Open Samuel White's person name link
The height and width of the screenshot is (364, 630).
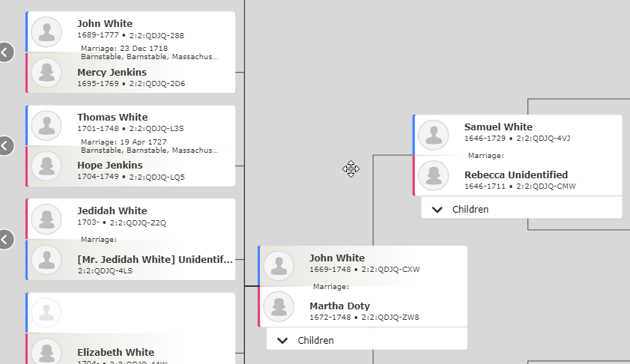click(x=497, y=127)
